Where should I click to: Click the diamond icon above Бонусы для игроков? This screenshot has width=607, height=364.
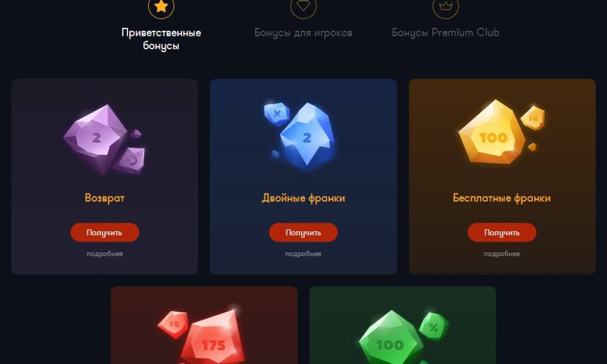click(303, 7)
